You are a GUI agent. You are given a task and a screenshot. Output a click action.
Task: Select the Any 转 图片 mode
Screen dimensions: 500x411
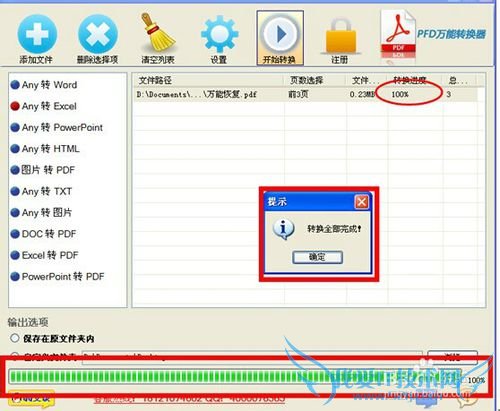(x=41, y=213)
